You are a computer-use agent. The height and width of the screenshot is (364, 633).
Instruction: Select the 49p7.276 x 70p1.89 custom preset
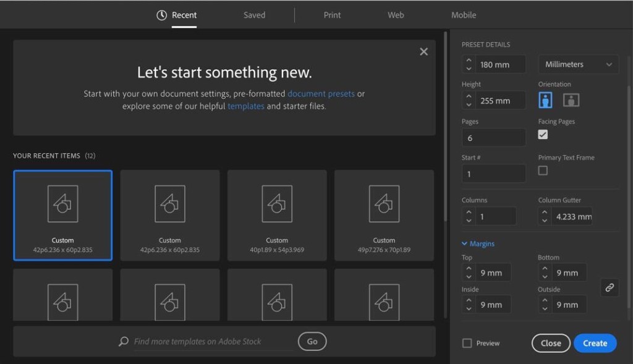click(x=384, y=215)
